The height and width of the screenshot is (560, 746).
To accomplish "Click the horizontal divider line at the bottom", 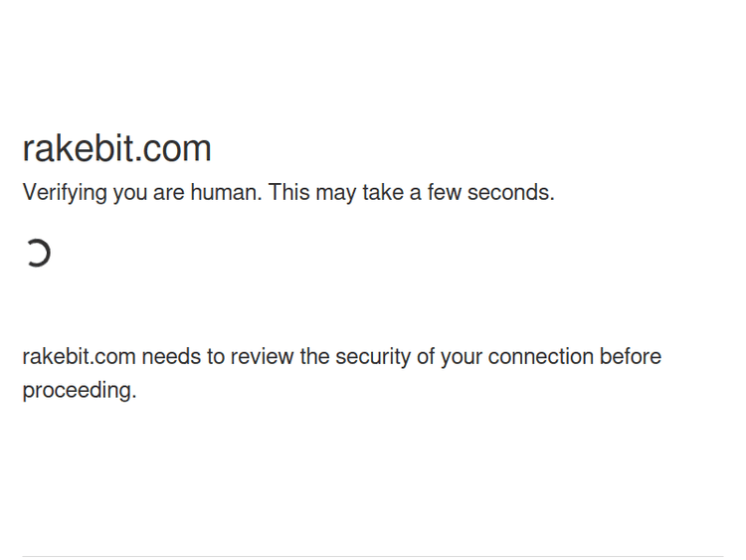I will [x=373, y=556].
